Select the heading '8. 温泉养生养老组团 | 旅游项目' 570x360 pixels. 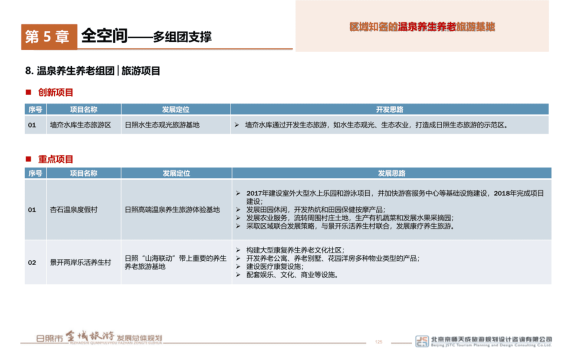pos(93,71)
